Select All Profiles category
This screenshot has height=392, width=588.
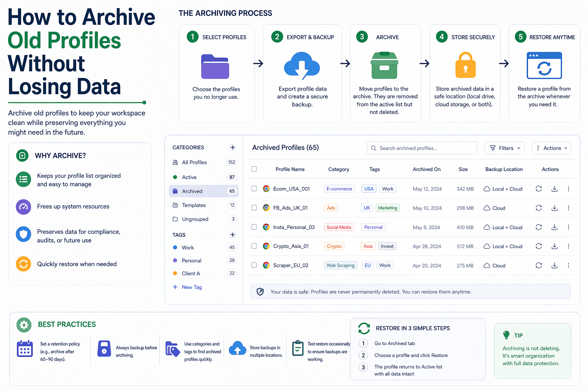pyautogui.click(x=204, y=162)
